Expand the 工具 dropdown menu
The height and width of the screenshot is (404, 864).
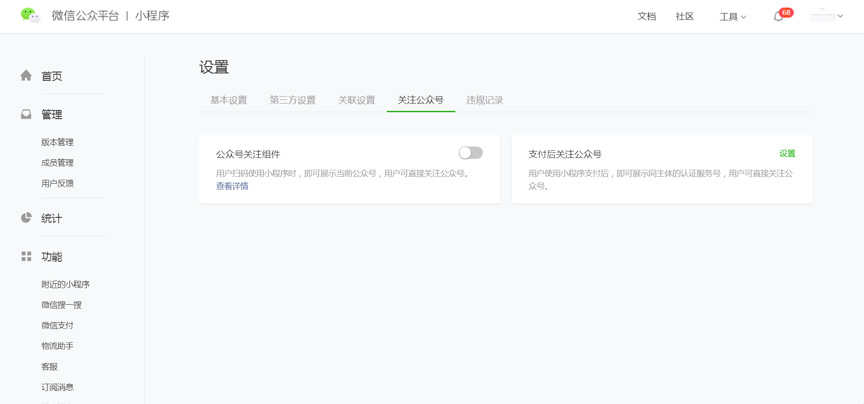tap(732, 17)
